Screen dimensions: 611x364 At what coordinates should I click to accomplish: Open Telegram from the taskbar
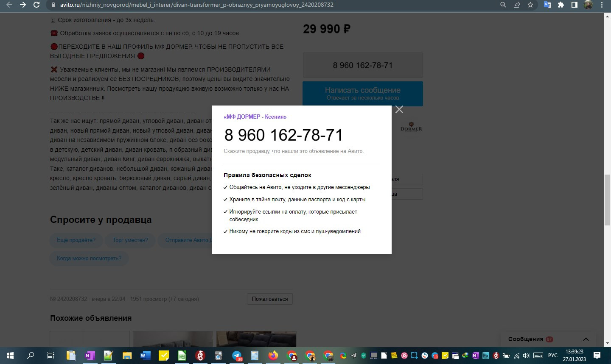237,356
